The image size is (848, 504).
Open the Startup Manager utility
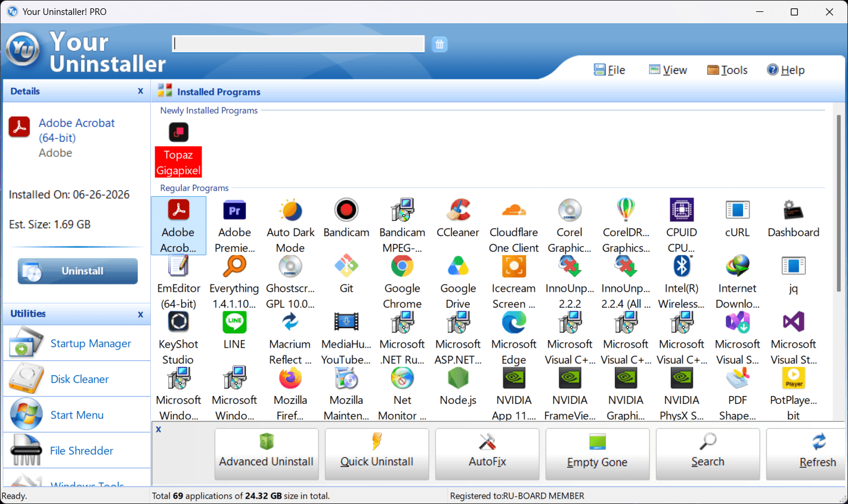pos(77,343)
